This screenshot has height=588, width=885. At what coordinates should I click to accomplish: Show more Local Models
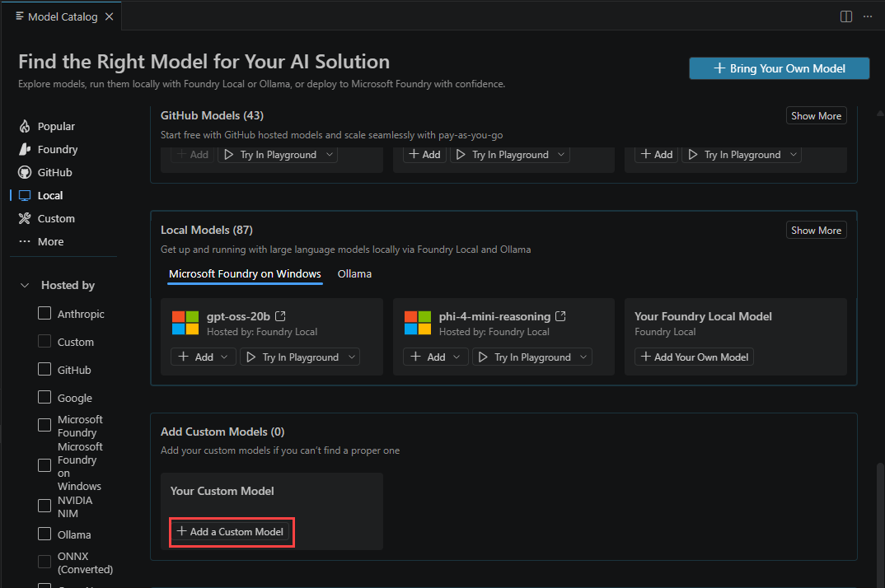816,231
